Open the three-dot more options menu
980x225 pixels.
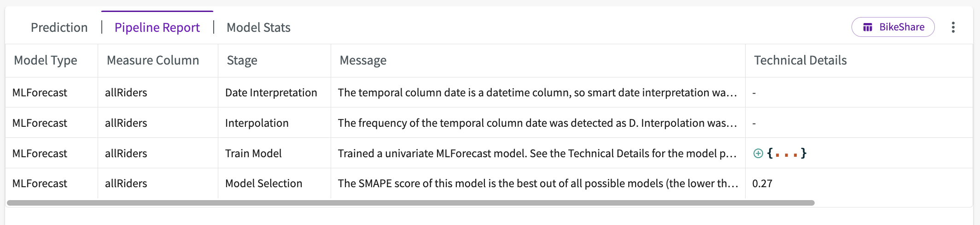[x=953, y=27]
